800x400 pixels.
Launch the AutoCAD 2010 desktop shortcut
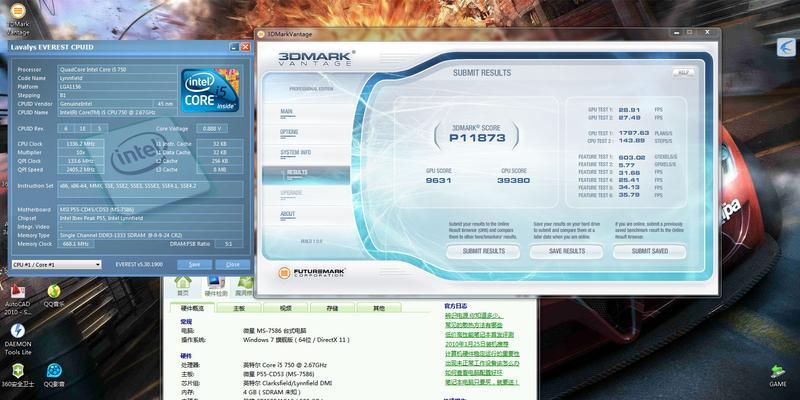coord(18,299)
